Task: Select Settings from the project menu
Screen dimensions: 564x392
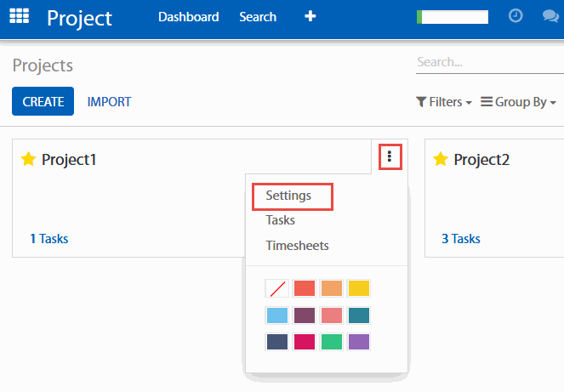Action: point(288,196)
